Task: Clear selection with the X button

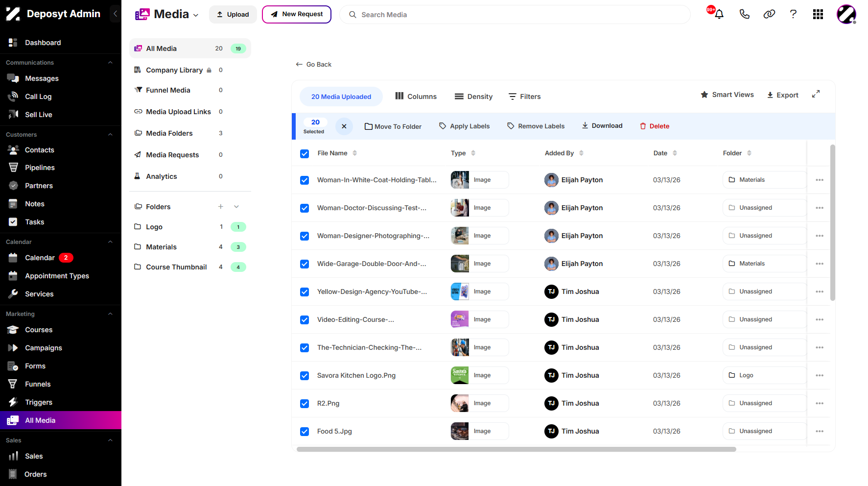Action: point(344,126)
